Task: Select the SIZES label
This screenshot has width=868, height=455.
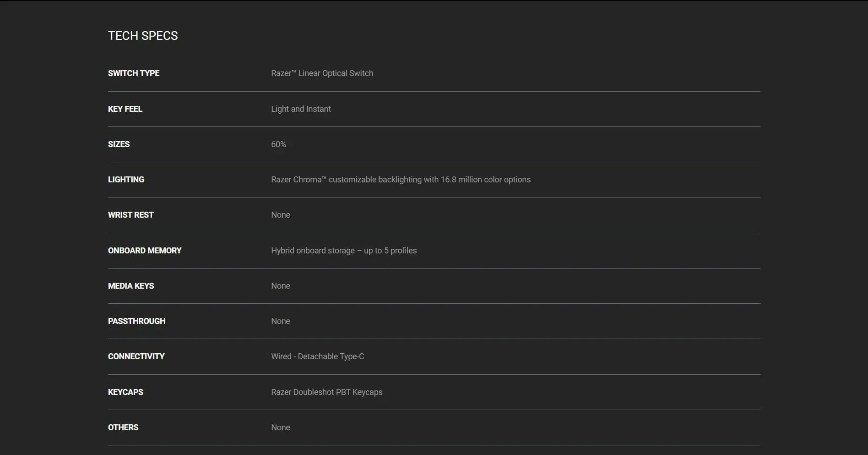Action: (x=119, y=144)
